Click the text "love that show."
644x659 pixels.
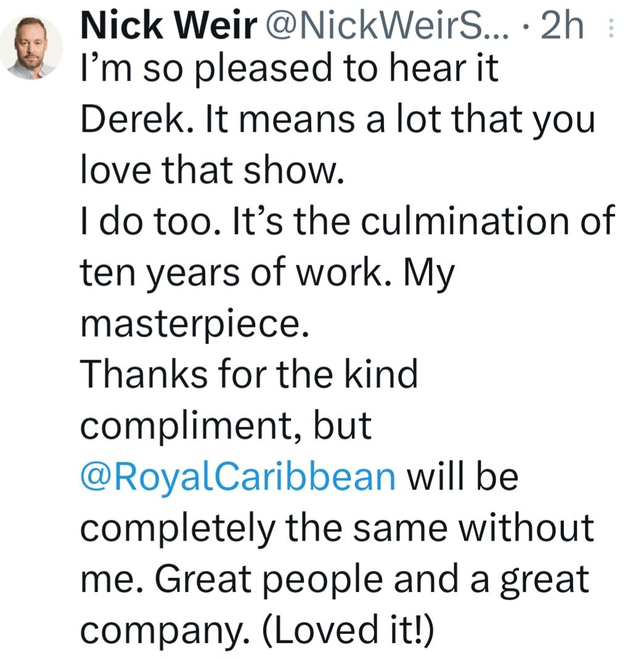click(213, 170)
